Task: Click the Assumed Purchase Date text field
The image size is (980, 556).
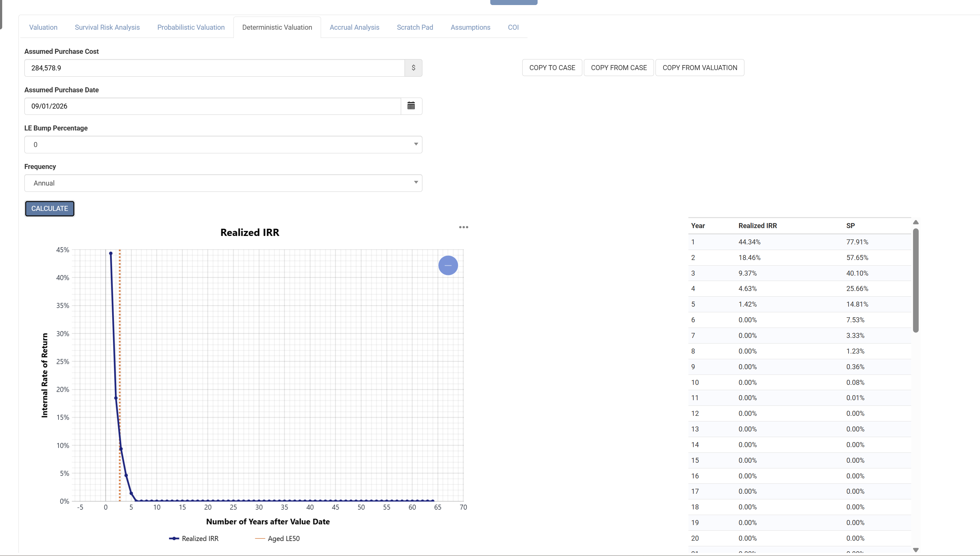Action: pyautogui.click(x=212, y=106)
